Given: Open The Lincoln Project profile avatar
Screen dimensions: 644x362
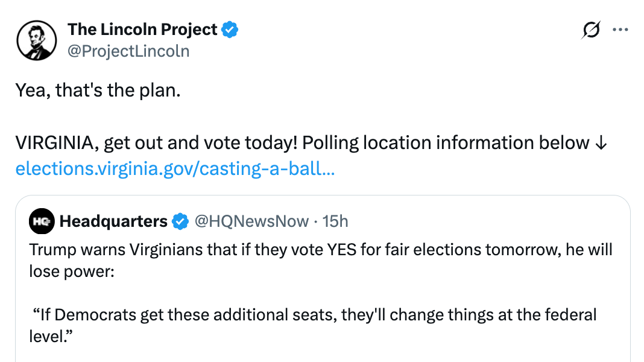Looking at the screenshot, I should click(x=36, y=40).
